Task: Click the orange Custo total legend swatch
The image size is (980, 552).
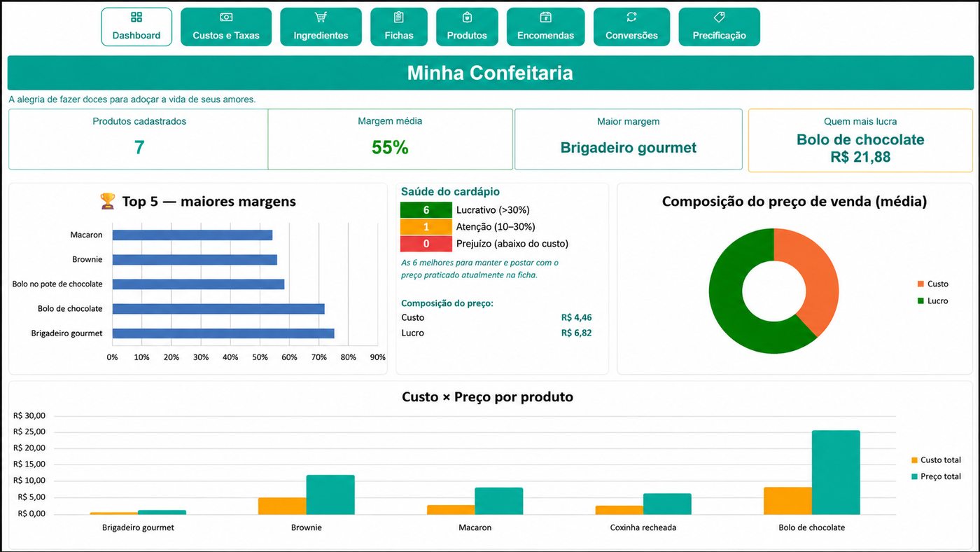Action: [914, 460]
